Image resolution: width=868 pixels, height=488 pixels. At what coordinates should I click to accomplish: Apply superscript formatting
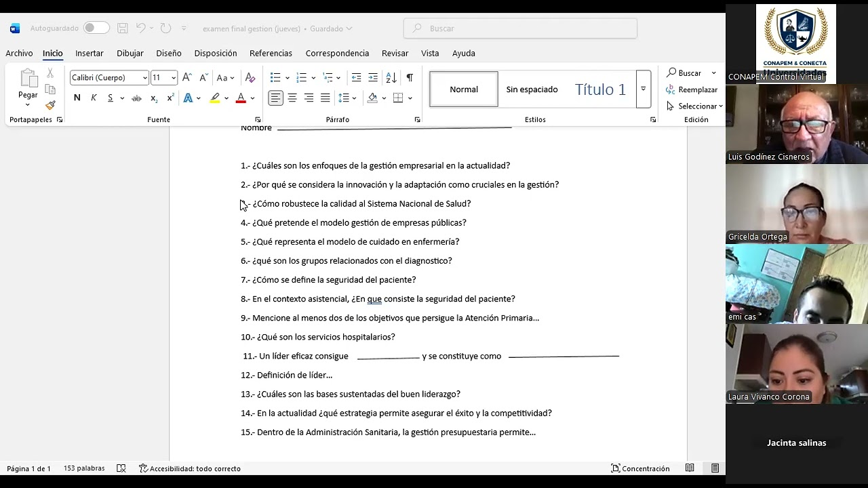click(x=170, y=98)
